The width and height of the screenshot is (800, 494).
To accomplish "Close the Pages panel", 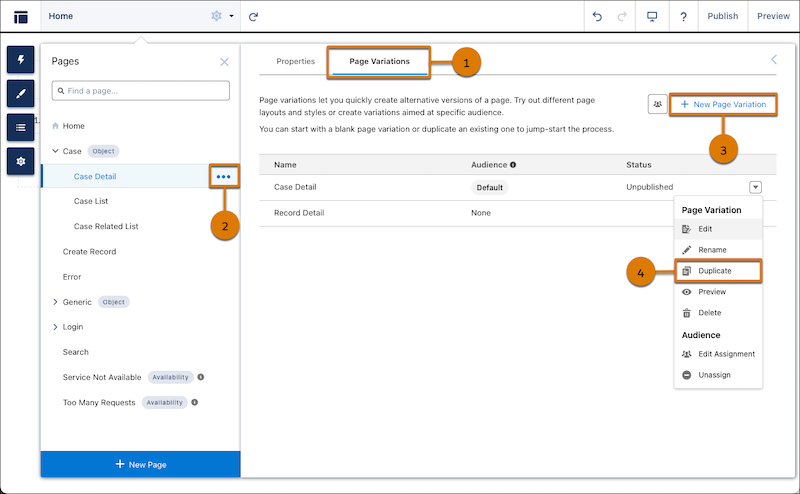I will click(224, 62).
